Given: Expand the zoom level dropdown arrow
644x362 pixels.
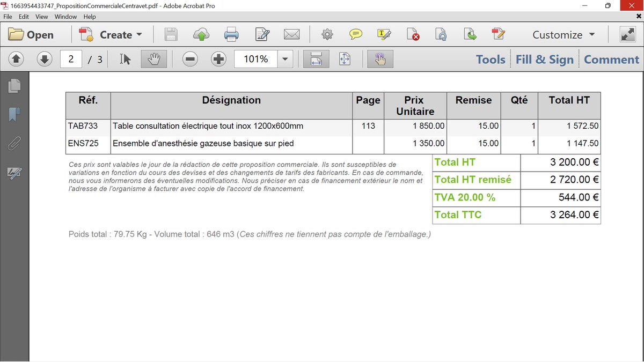Looking at the screenshot, I should coord(285,59).
